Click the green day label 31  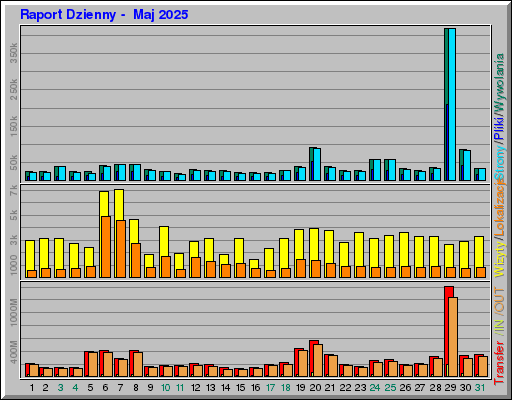480,388
